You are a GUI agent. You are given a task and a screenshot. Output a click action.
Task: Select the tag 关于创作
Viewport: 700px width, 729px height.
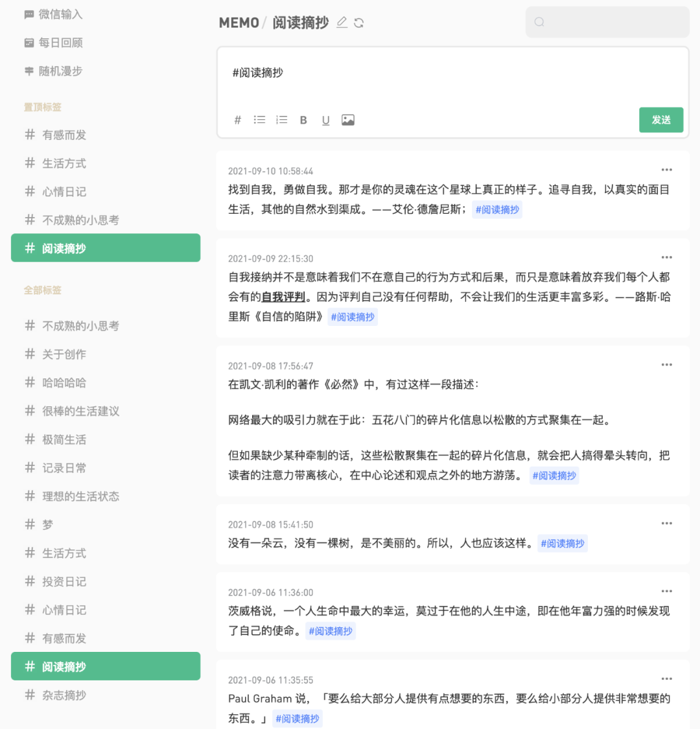pos(106,354)
